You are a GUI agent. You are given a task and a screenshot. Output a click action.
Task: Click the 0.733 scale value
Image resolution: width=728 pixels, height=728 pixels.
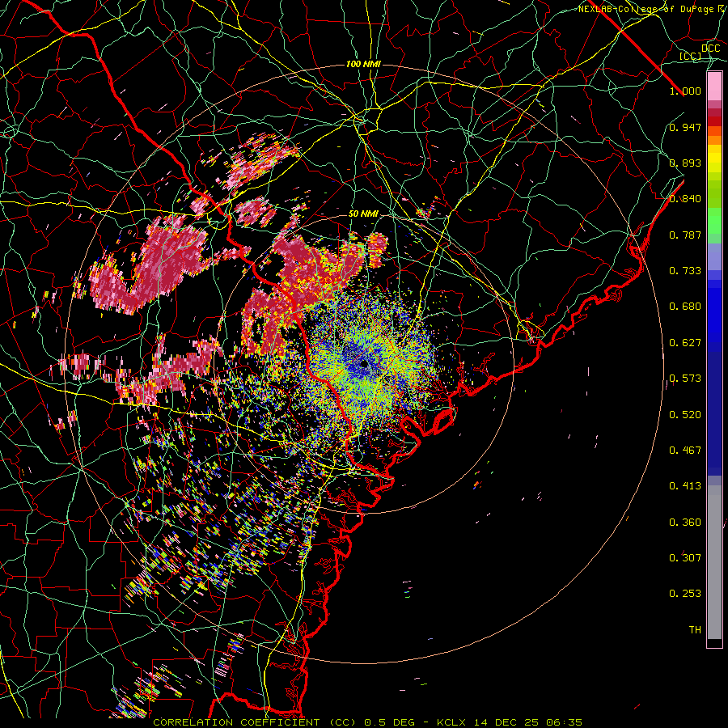pyautogui.click(x=685, y=271)
